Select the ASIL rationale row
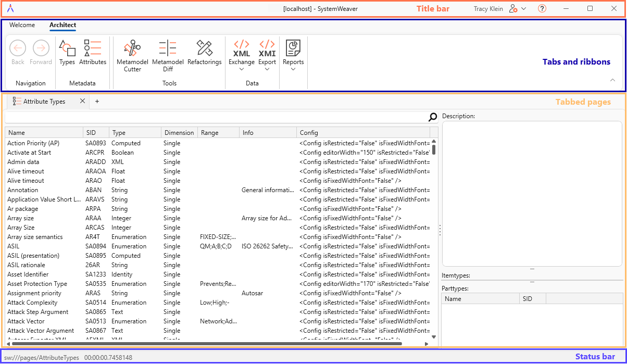 [218, 265]
